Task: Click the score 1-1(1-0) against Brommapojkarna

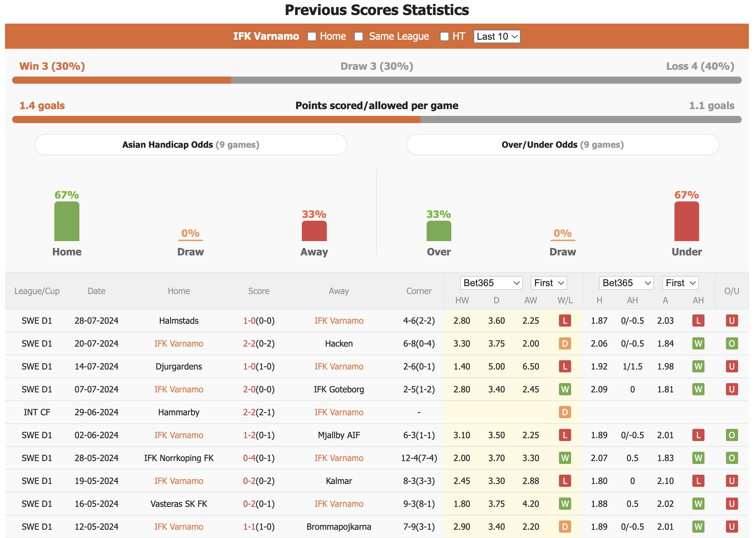Action: pyautogui.click(x=259, y=527)
